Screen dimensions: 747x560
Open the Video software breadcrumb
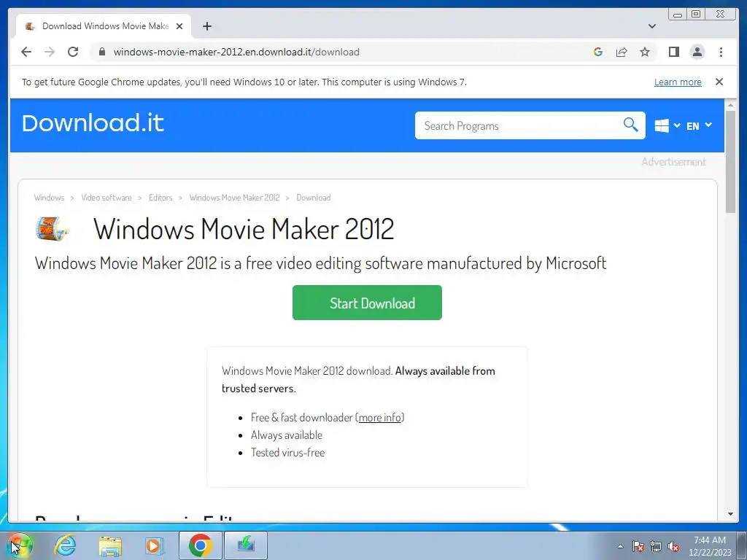point(107,198)
